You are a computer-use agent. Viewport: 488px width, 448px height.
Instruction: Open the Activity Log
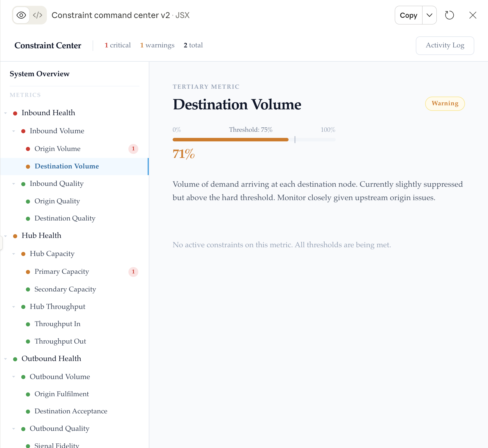[x=445, y=45]
